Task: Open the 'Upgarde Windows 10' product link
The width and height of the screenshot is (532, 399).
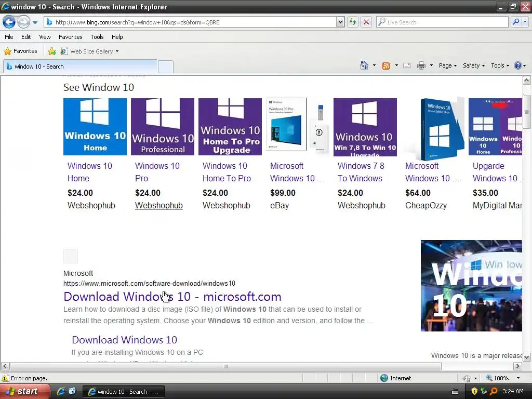Action: pyautogui.click(x=497, y=172)
